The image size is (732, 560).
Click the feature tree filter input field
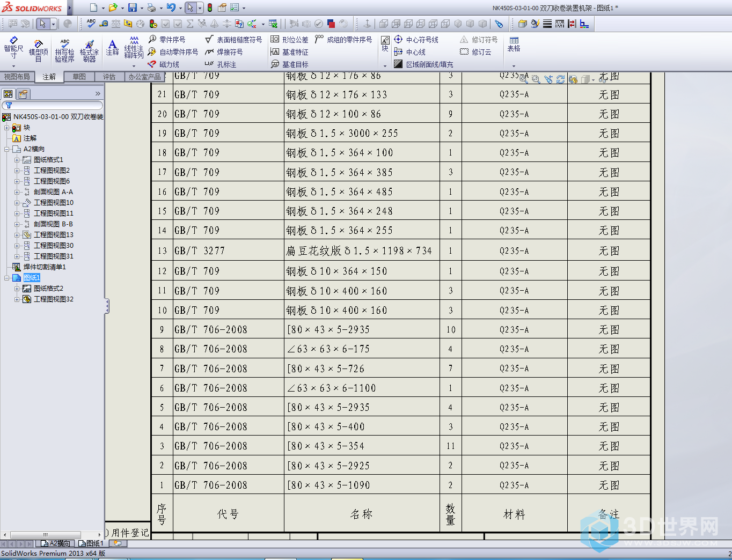(x=53, y=106)
